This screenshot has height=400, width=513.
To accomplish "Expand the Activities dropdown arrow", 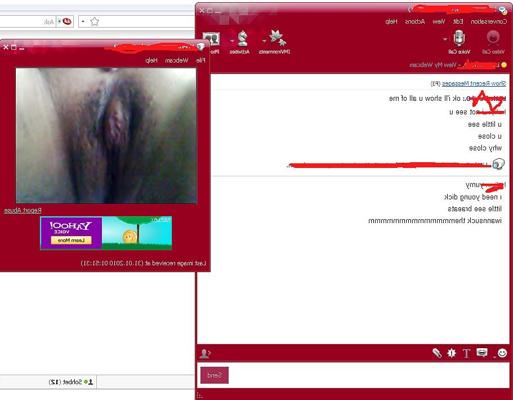I will (232, 41).
